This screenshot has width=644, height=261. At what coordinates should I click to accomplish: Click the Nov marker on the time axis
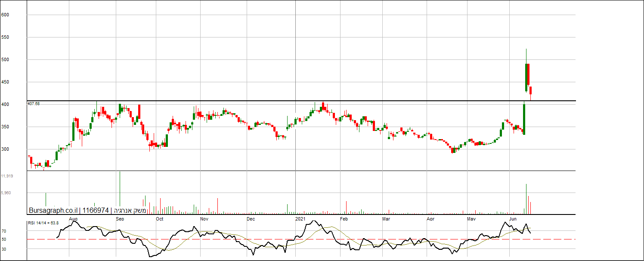pos(204,219)
